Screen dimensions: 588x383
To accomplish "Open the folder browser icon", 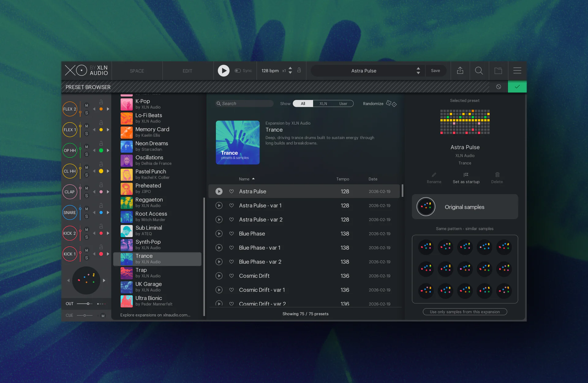I will point(498,71).
